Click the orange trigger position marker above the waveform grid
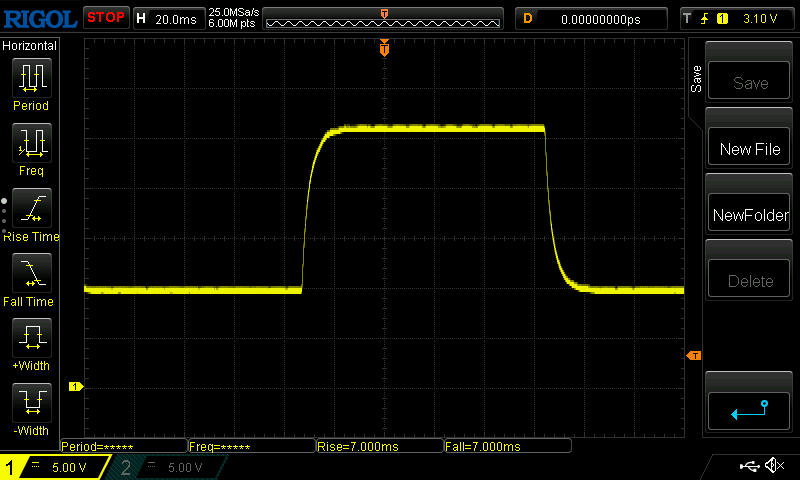The width and height of the screenshot is (800, 480). click(384, 47)
